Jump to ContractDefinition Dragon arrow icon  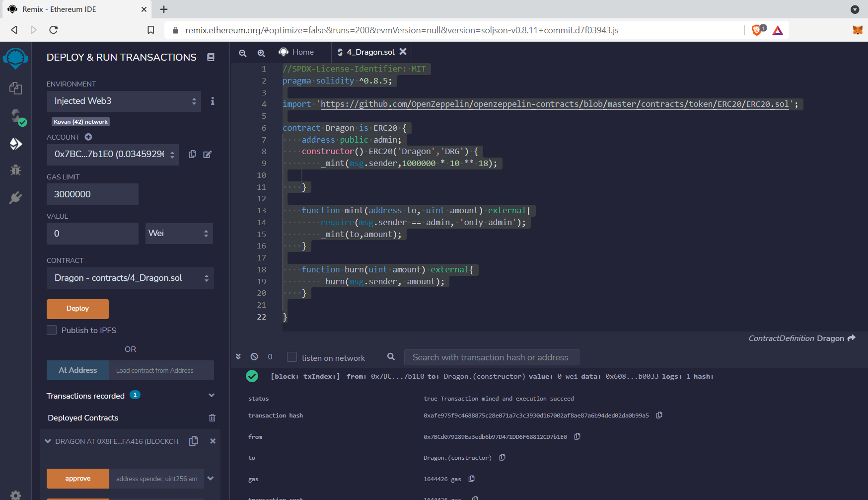pos(852,338)
